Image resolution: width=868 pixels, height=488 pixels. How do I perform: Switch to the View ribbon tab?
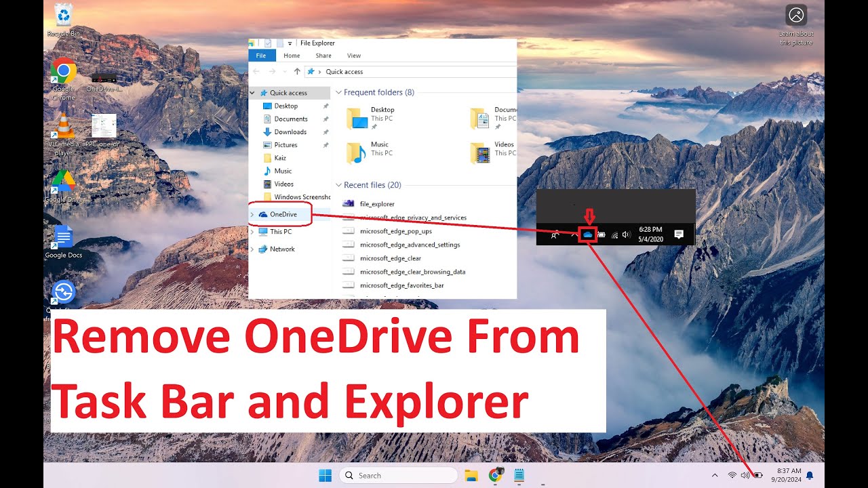[x=354, y=56]
